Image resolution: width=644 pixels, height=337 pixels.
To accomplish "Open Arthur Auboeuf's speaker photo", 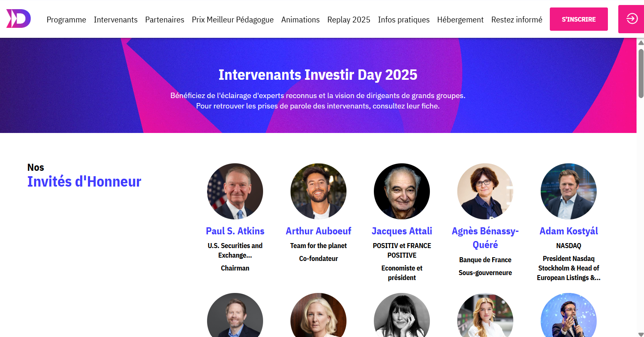I will 318,191.
